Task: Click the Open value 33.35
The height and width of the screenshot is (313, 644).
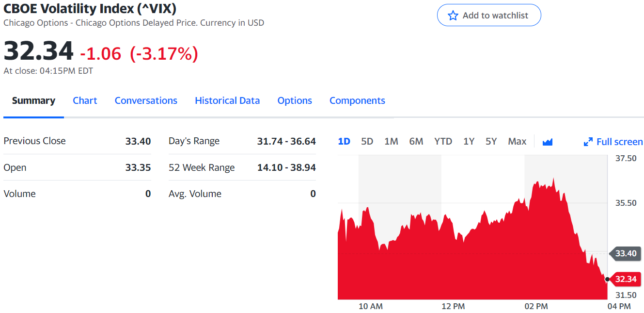Action: (138, 167)
